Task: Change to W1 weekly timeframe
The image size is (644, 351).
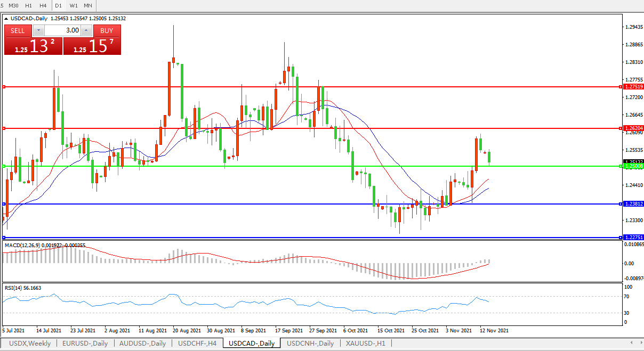Action: 74,5
